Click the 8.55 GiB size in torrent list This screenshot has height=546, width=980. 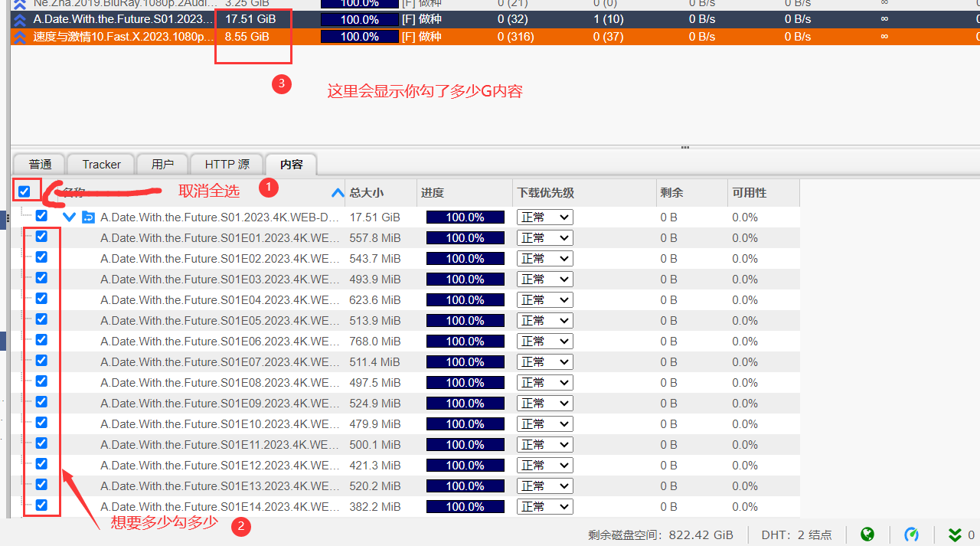tap(247, 37)
